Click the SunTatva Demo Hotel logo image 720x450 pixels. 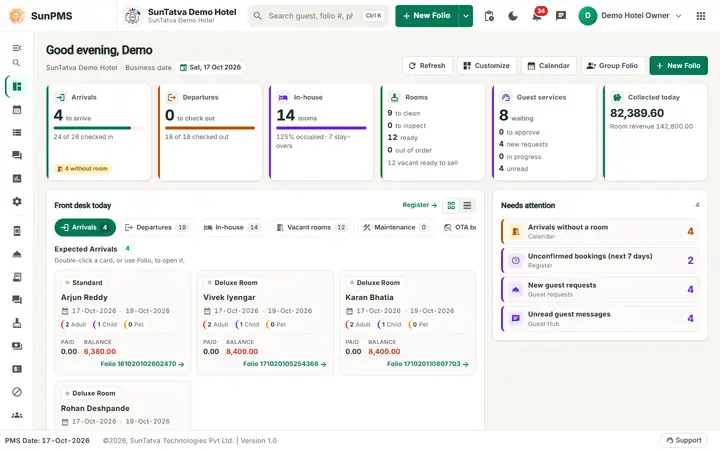133,16
